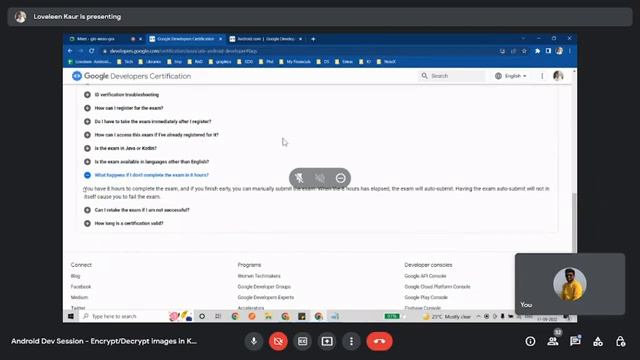The height and width of the screenshot is (360, 640).
Task: Switch to Google Developer Certification tab
Action: (185, 39)
